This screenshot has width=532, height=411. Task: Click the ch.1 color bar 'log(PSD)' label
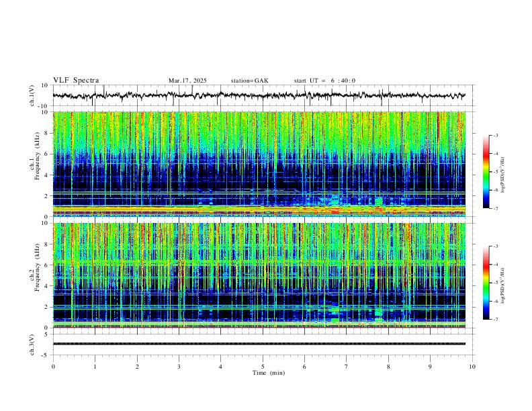click(x=503, y=175)
